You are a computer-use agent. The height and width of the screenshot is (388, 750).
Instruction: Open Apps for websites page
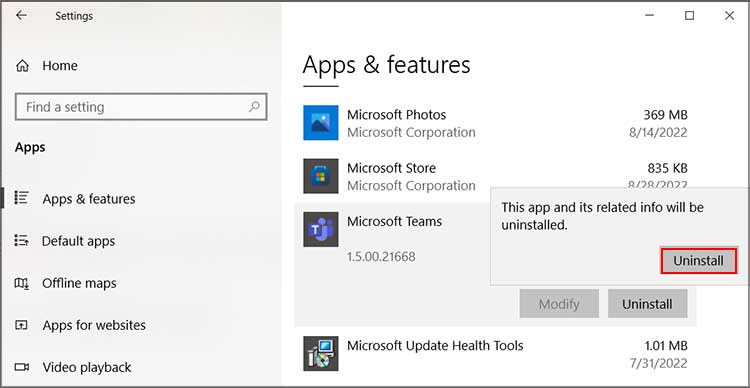point(94,325)
